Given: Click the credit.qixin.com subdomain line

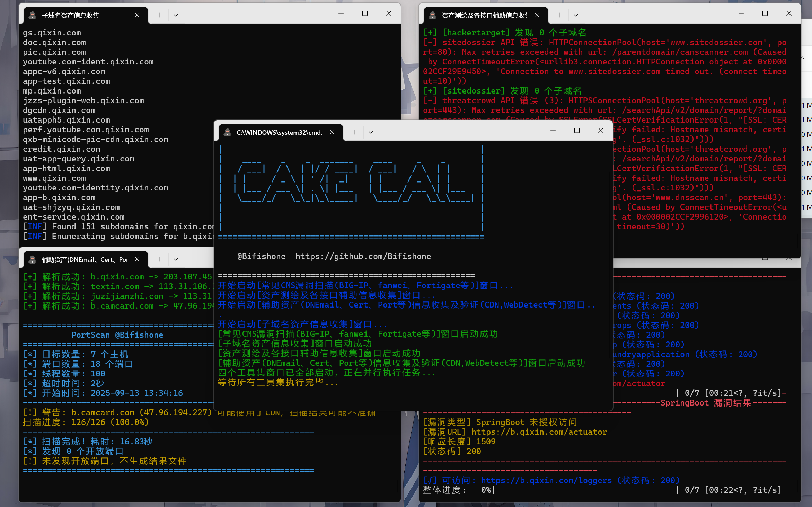Looking at the screenshot, I should (62, 149).
